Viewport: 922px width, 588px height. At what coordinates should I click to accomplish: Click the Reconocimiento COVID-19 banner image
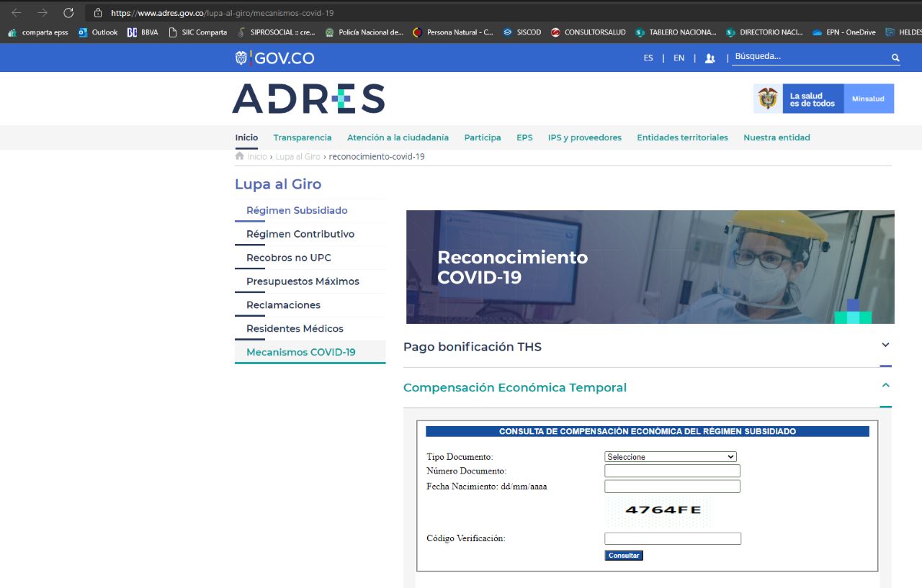pos(650,267)
